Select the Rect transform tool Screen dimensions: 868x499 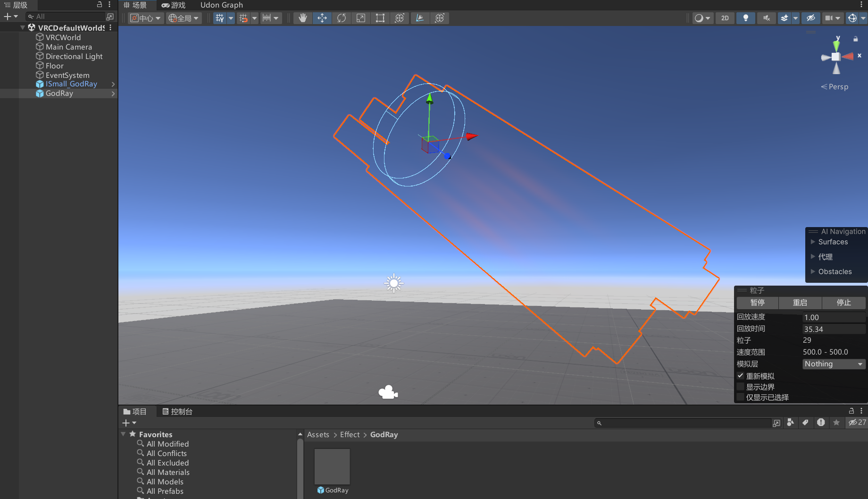tap(380, 18)
